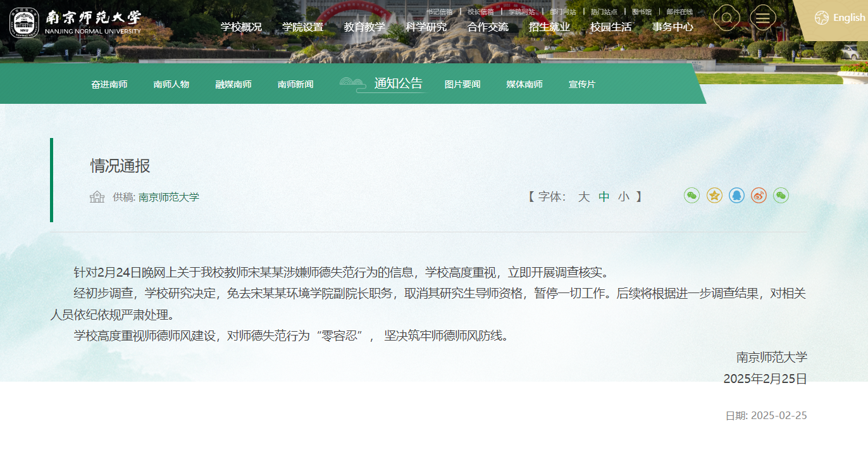
Task: Switch to the 南师新闻 tab
Action: click(x=295, y=85)
